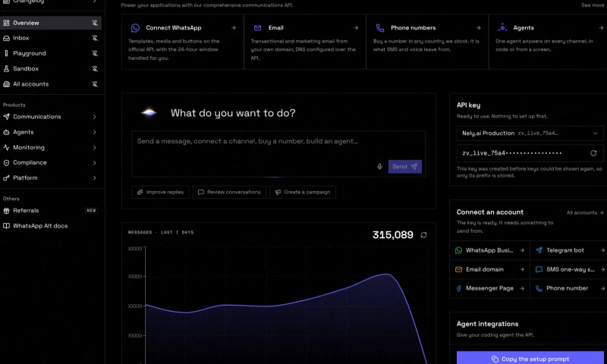Select All accounts in sidebar
The height and width of the screenshot is (364, 607).
coord(51,84)
